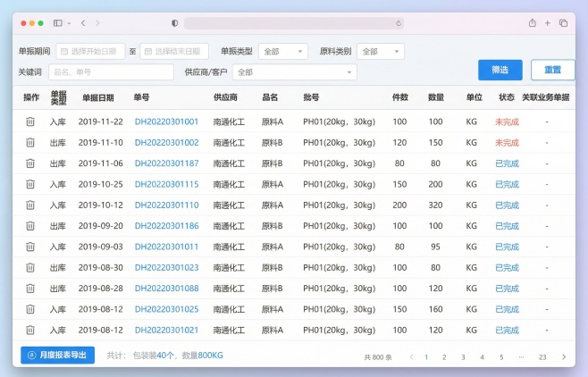Select page 2 in pagination
The image size is (588, 377).
[x=444, y=357]
